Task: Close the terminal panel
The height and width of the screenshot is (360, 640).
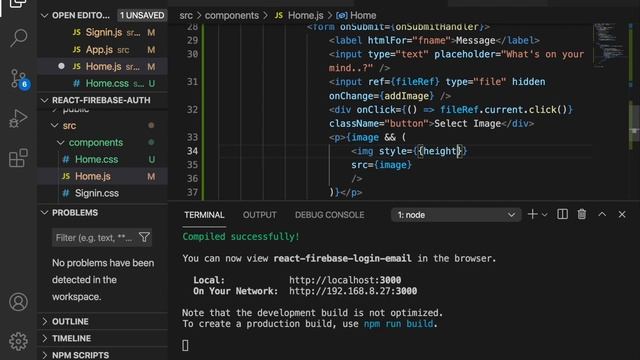Action: pos(622,214)
